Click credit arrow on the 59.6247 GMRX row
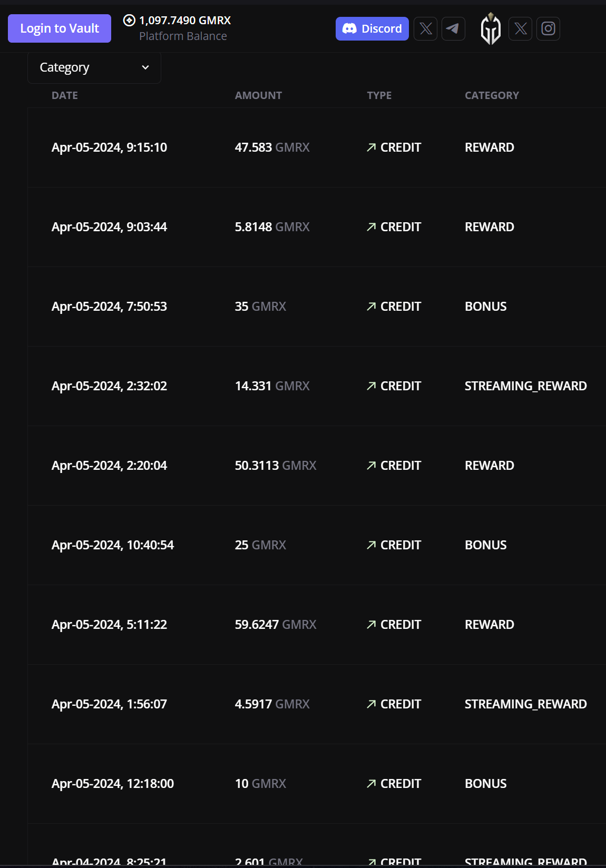 [372, 625]
